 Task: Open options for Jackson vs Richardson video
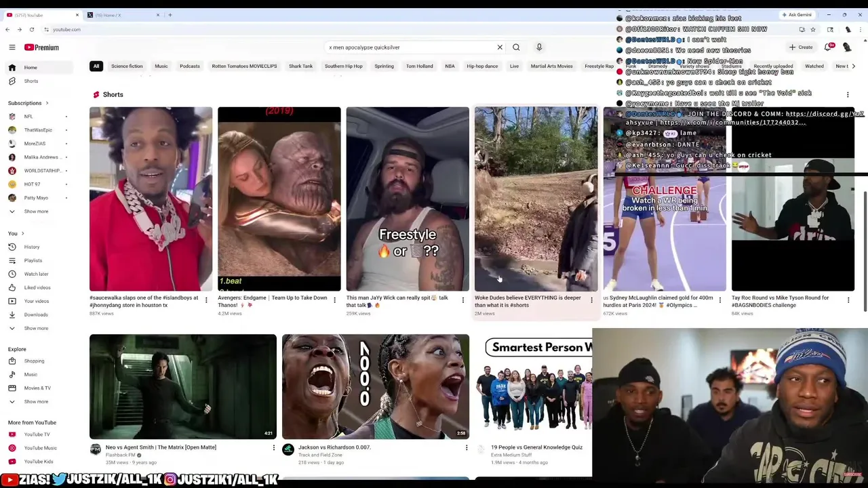click(467, 448)
